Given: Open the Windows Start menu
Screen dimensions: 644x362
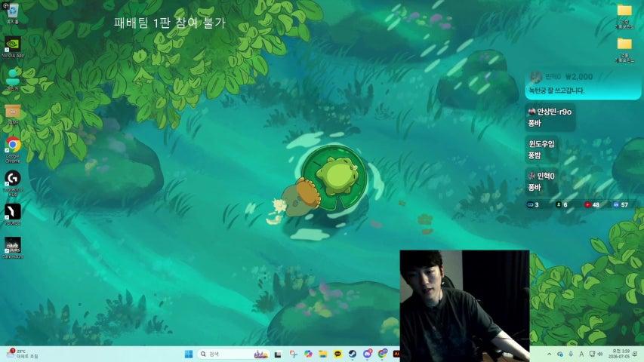Looking at the screenshot, I should (x=189, y=354).
